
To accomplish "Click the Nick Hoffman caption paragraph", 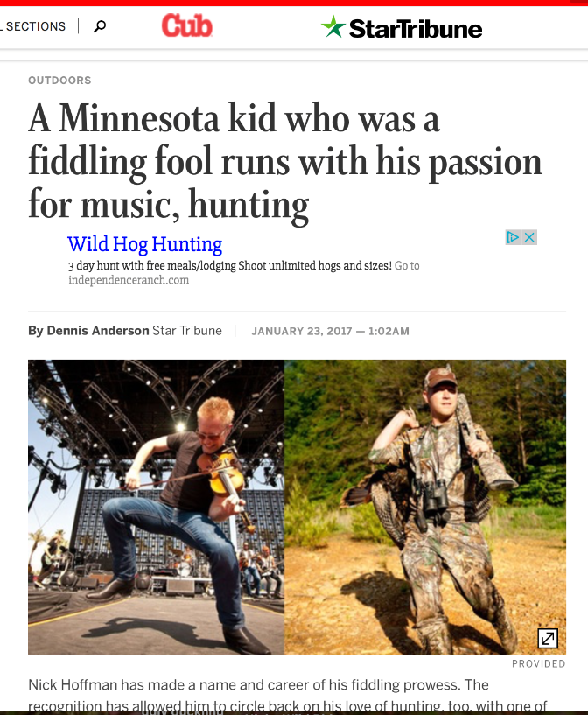I will (288, 695).
